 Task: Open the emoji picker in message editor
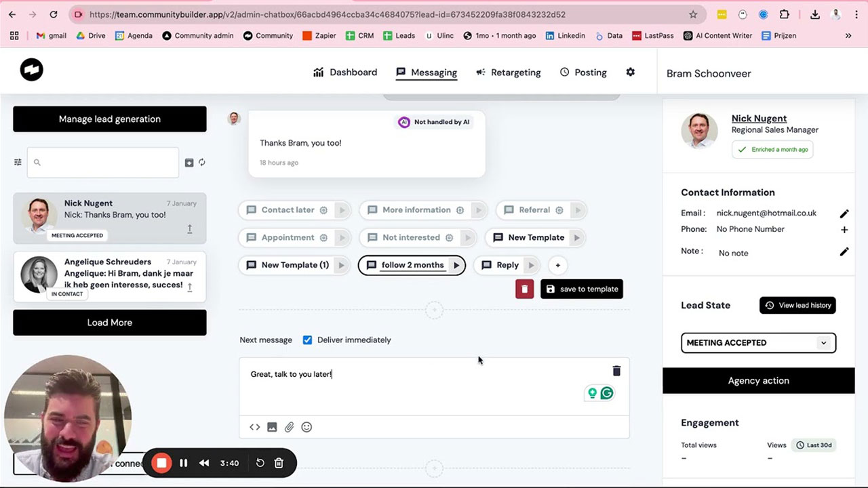307,427
